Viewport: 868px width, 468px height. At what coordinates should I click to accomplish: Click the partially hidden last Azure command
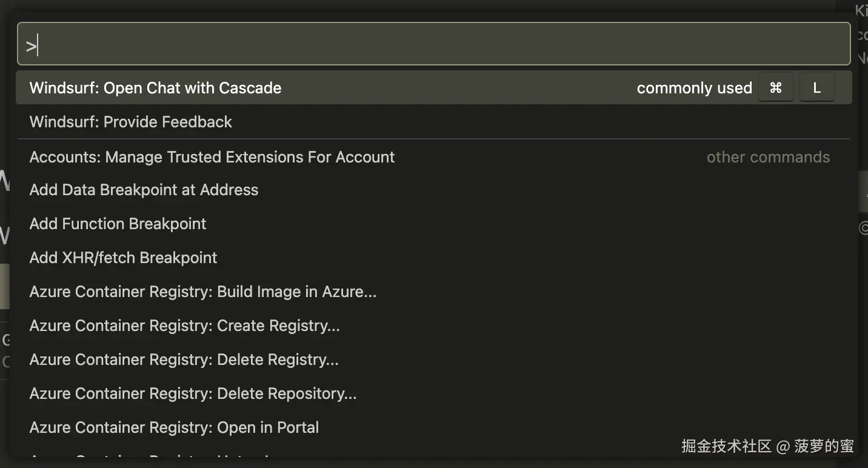(152, 455)
